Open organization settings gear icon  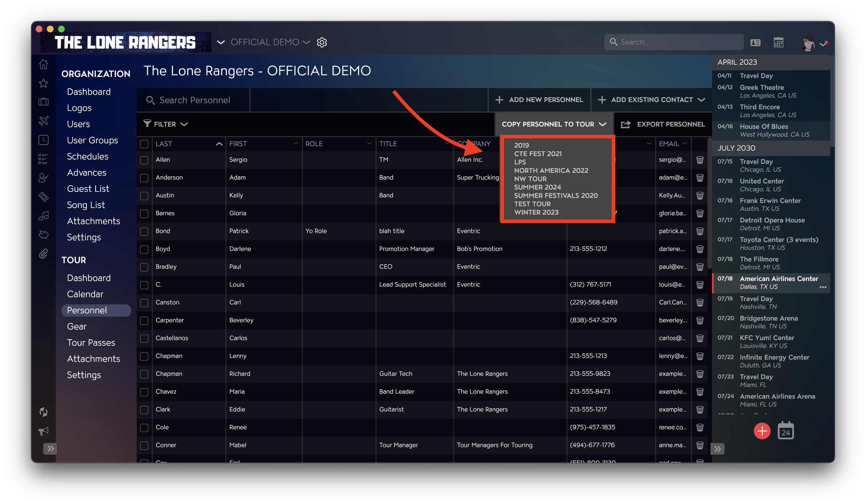[322, 42]
